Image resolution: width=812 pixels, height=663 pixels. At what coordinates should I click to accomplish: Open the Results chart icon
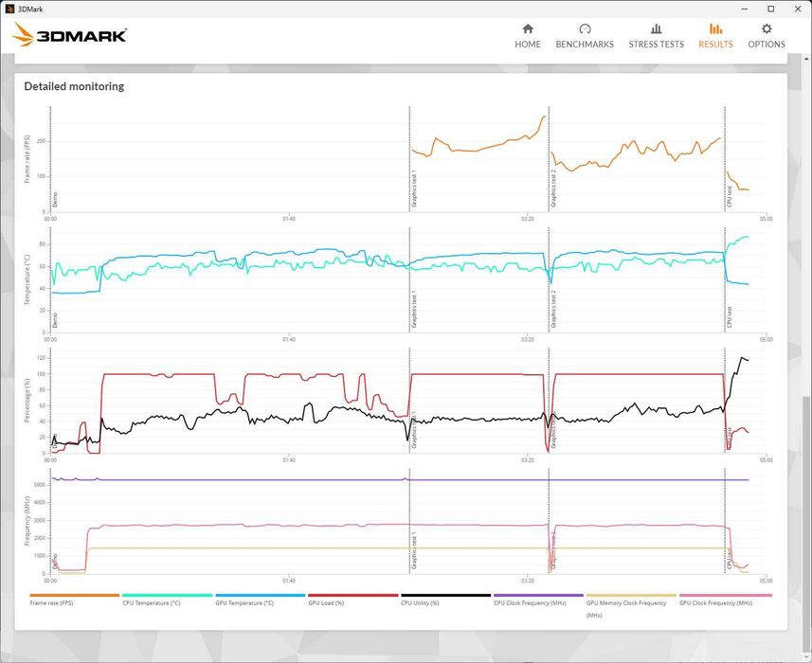pos(715,28)
